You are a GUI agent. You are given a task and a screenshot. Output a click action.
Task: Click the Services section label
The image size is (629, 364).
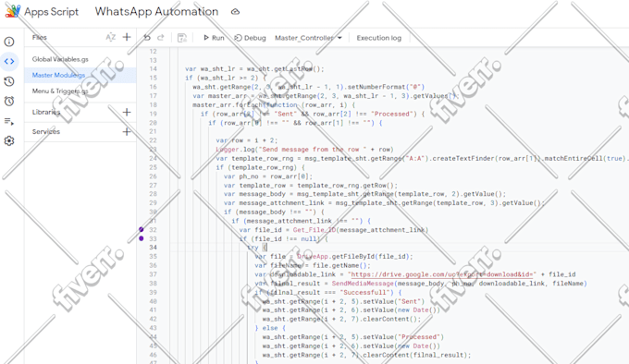[x=46, y=132]
